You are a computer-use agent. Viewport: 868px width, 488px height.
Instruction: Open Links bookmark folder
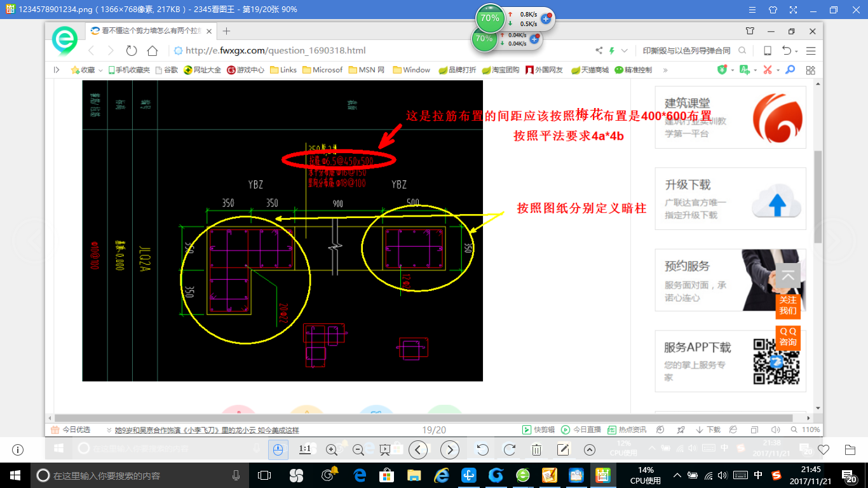(283, 70)
